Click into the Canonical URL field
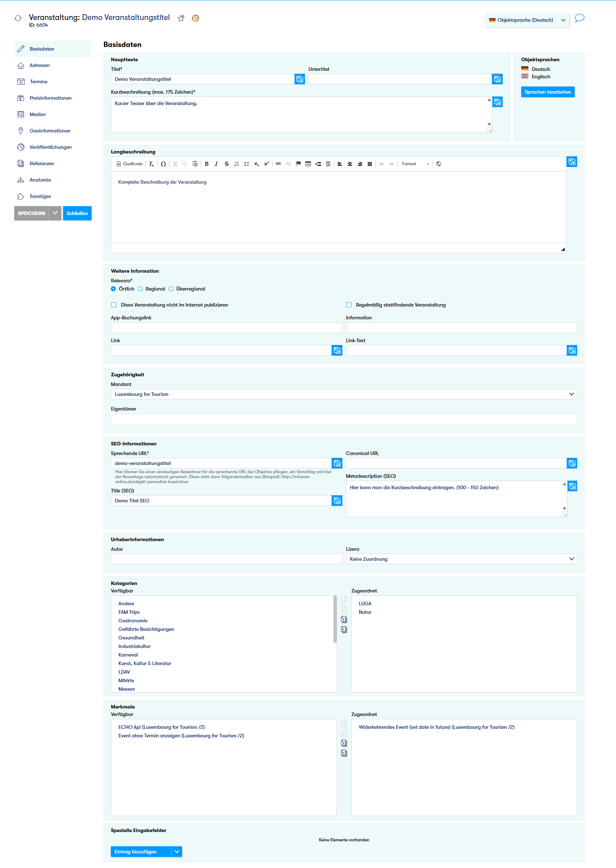Viewport: 616px width, 868px height. point(456,463)
